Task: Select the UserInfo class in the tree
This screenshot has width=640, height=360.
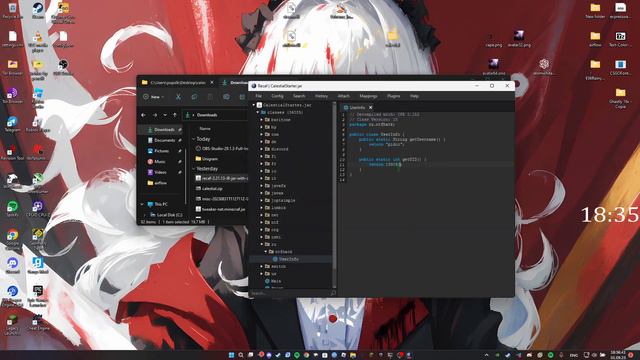Action: pyautogui.click(x=286, y=259)
